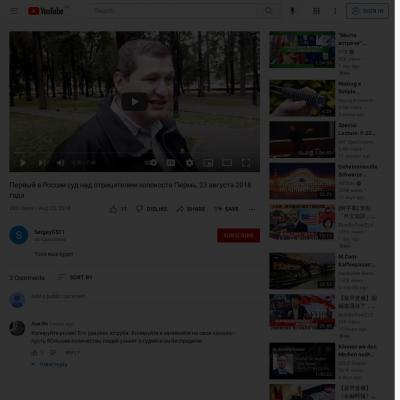Like the video with the thumbs up icon
This screenshot has width=400, height=400.
pos(113,209)
